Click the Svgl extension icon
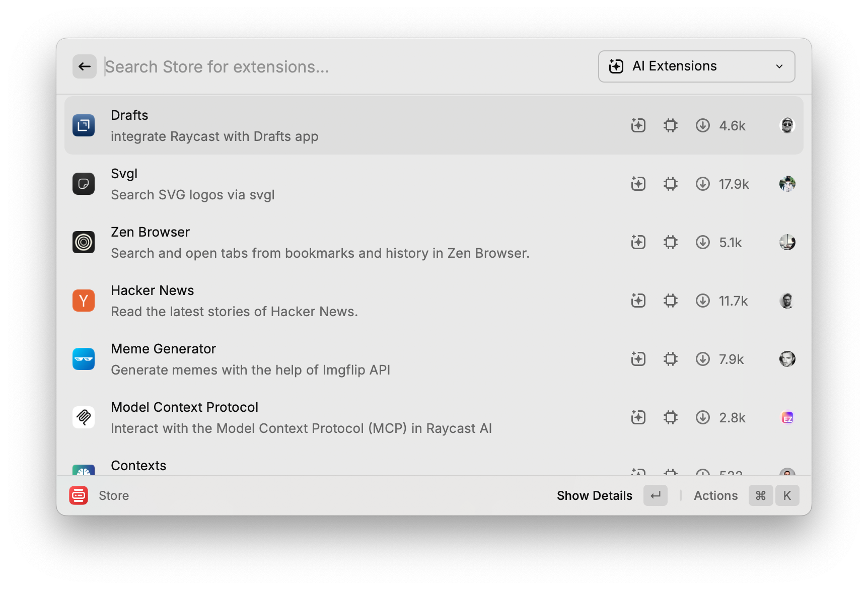Viewport: 868px width, 590px height. 84,184
